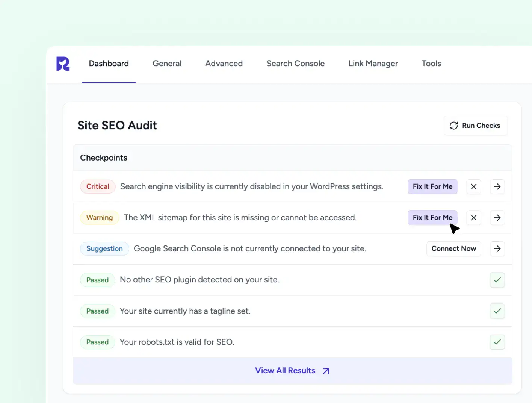Click text 'Your robots.txt is valid for SEO.'
The height and width of the screenshot is (403, 532).
177,342
